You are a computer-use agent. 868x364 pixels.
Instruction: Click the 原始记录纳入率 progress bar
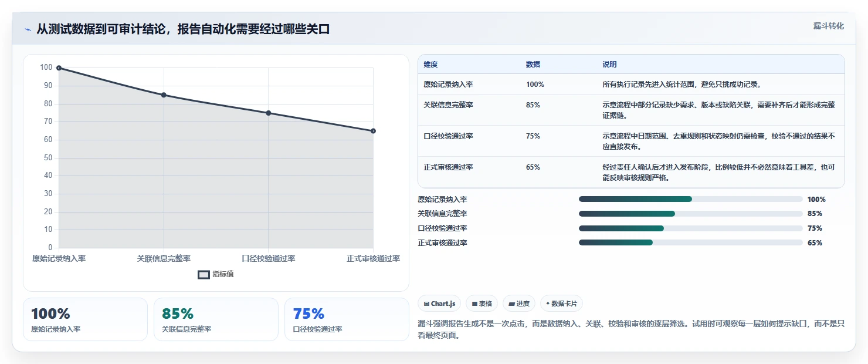coord(690,199)
